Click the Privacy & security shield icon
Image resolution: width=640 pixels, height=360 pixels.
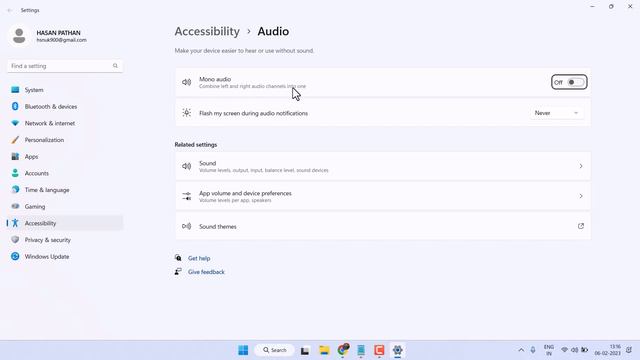point(15,240)
